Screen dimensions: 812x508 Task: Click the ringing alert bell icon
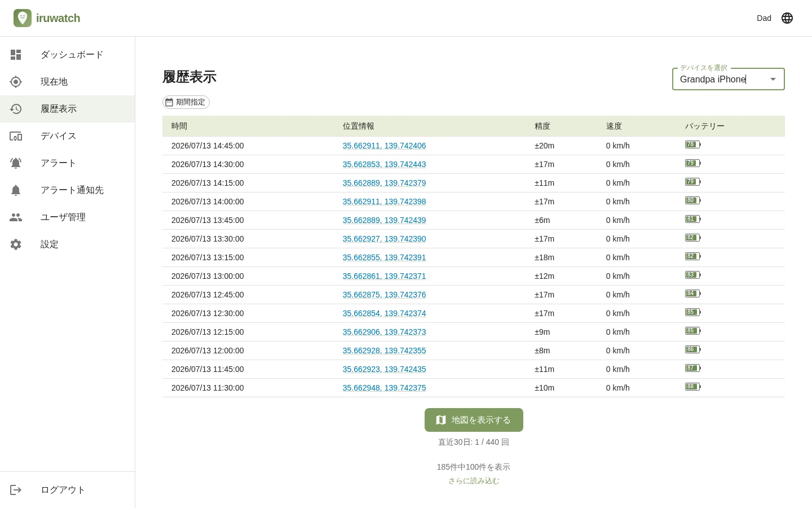tap(16, 163)
